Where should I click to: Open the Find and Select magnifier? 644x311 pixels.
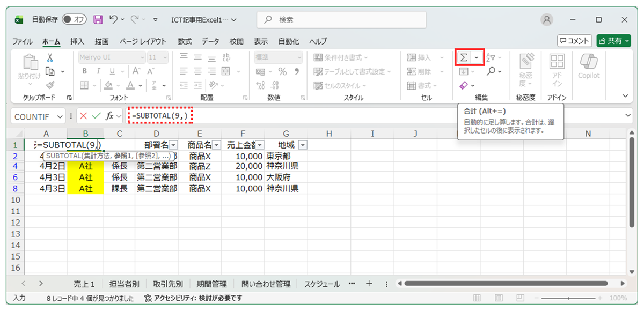[492, 71]
